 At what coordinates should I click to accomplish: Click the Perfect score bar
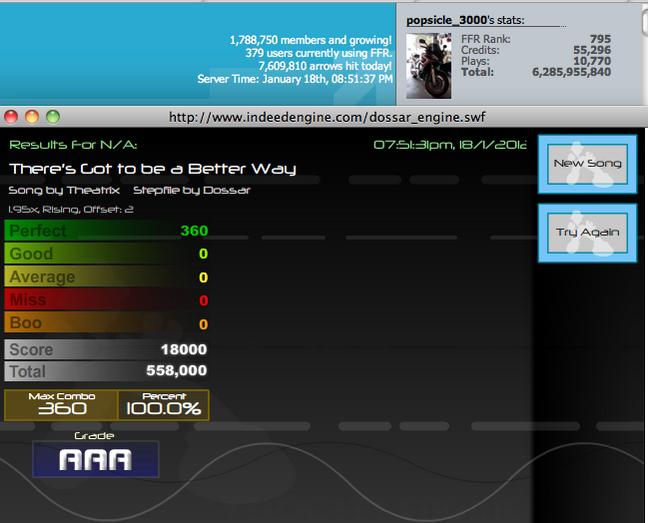click(107, 231)
